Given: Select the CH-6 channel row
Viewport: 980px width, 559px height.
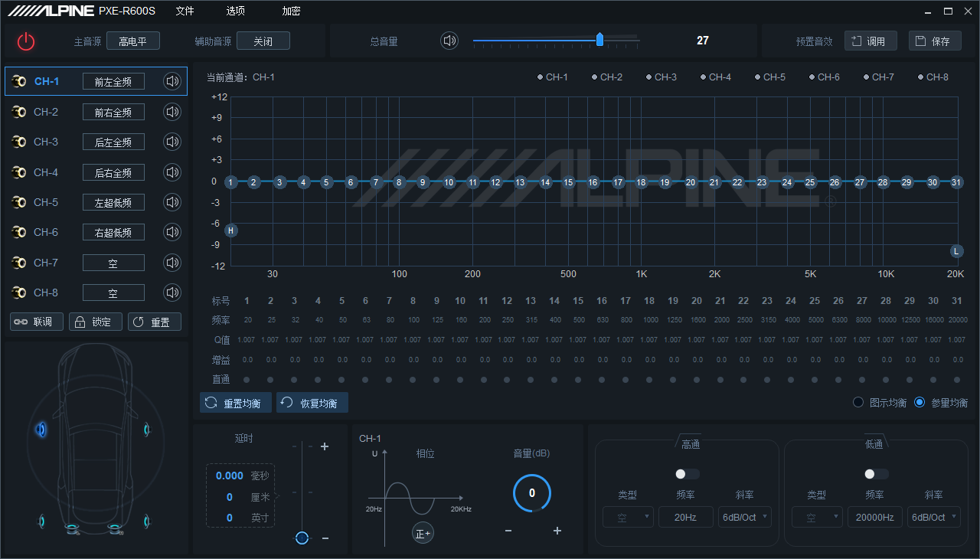Looking at the screenshot, I should pyautogui.click(x=96, y=232).
